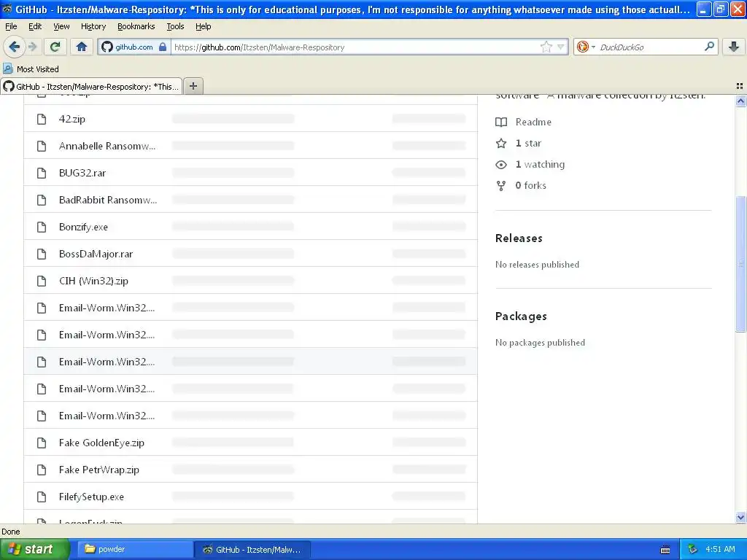Click the github.com site identity icon

click(133, 47)
